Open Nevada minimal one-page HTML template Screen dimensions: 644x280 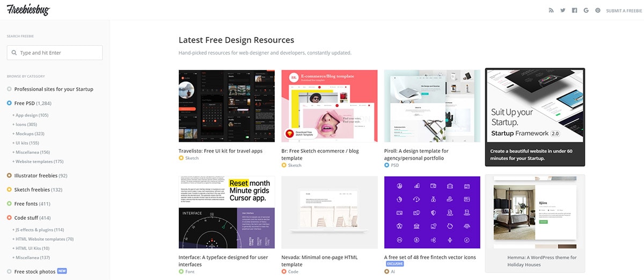[320, 261]
